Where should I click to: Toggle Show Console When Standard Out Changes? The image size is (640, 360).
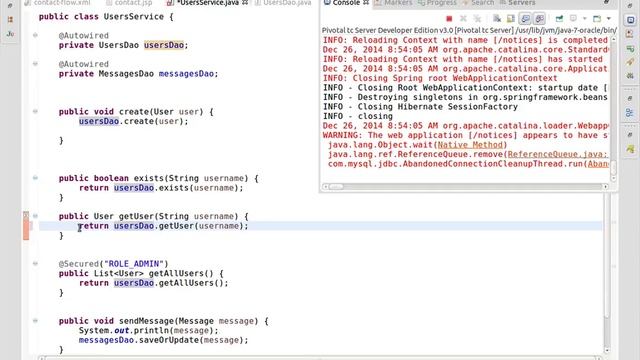pyautogui.click(x=525, y=19)
